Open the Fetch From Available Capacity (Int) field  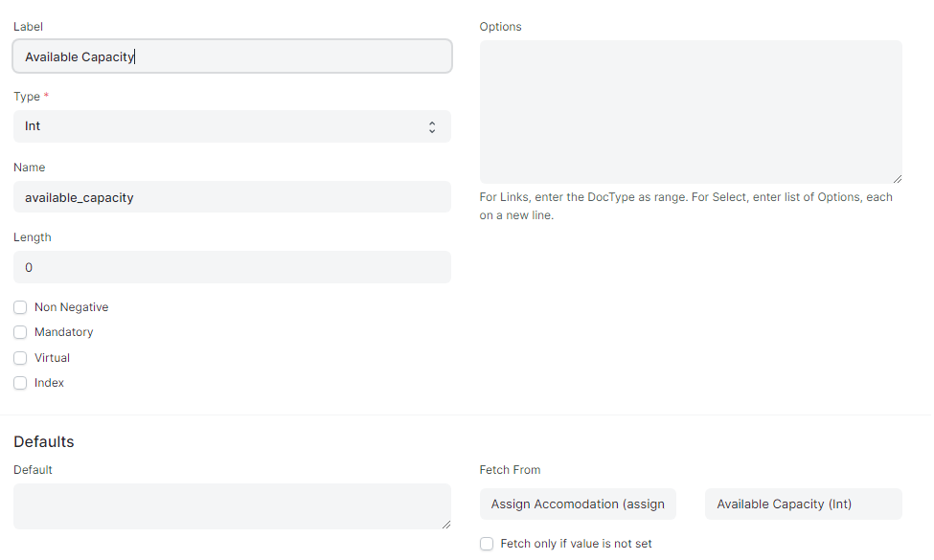(x=803, y=504)
